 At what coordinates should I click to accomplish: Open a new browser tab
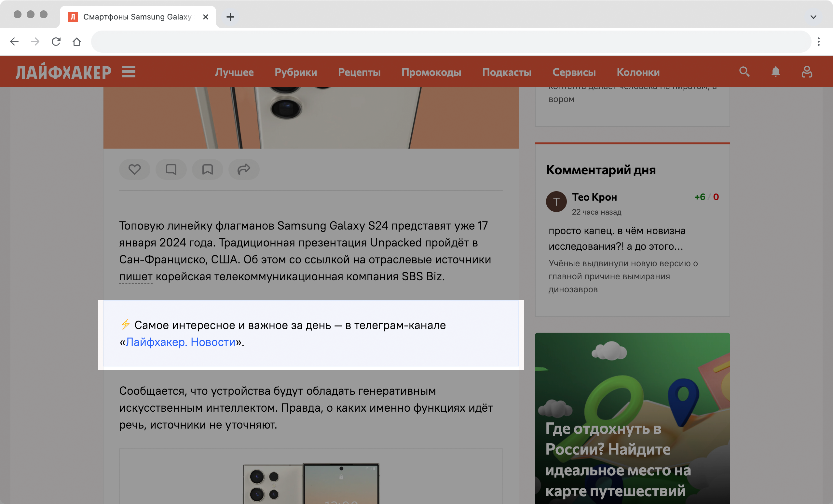[x=230, y=17]
